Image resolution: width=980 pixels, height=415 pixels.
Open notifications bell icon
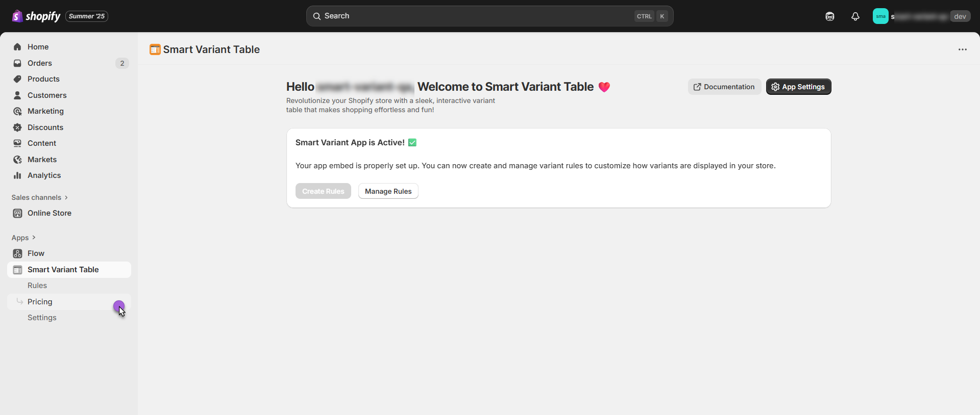coord(855,16)
